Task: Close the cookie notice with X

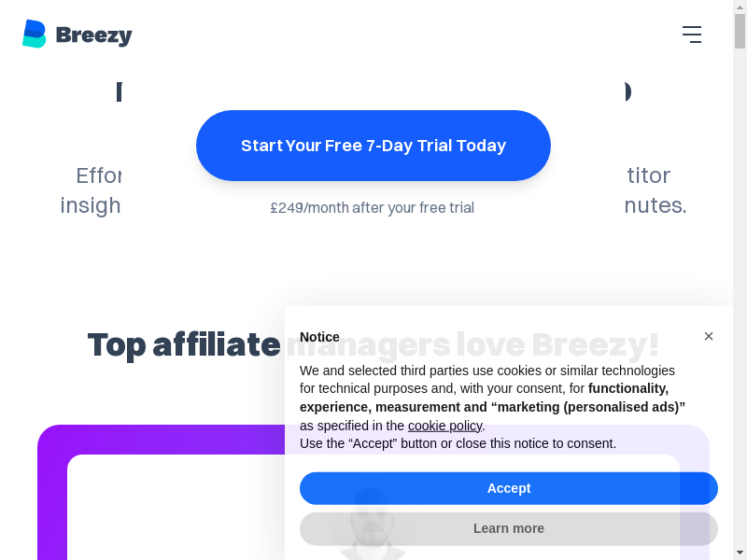Action: click(x=709, y=336)
